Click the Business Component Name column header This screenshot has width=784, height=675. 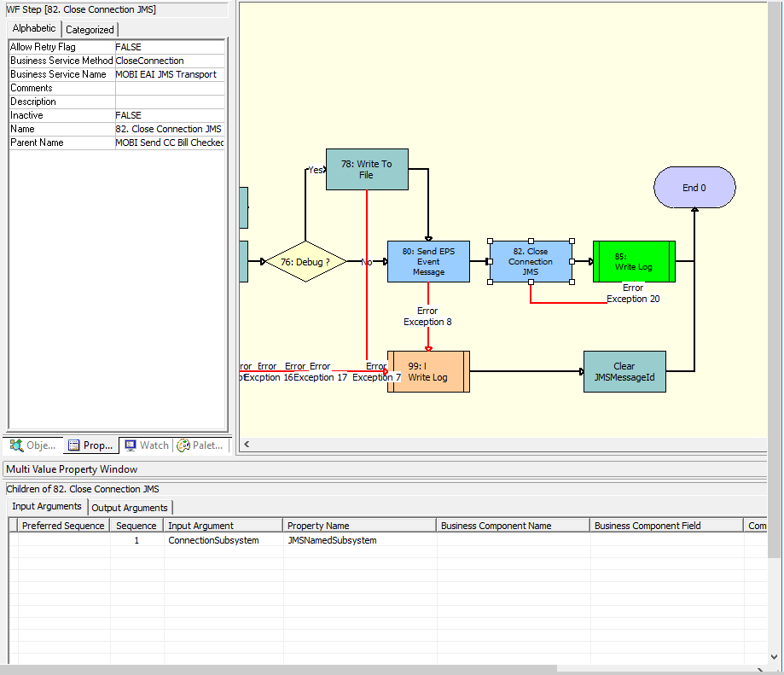click(513, 526)
